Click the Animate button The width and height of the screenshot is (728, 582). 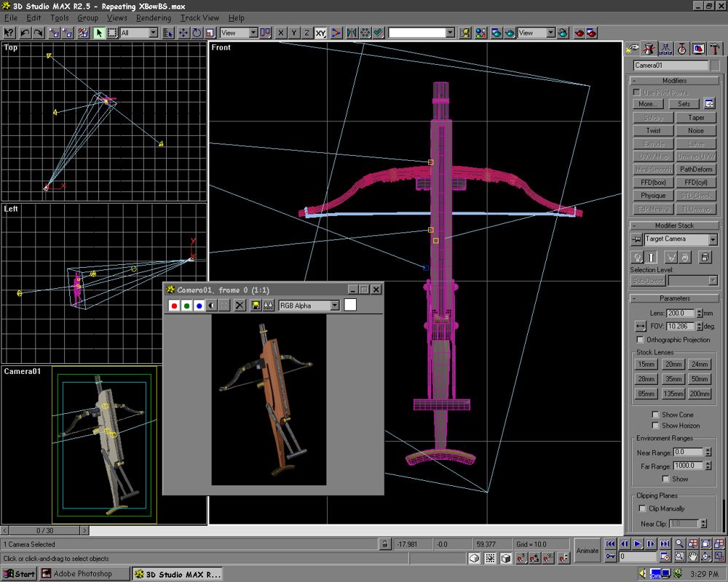pyautogui.click(x=587, y=550)
